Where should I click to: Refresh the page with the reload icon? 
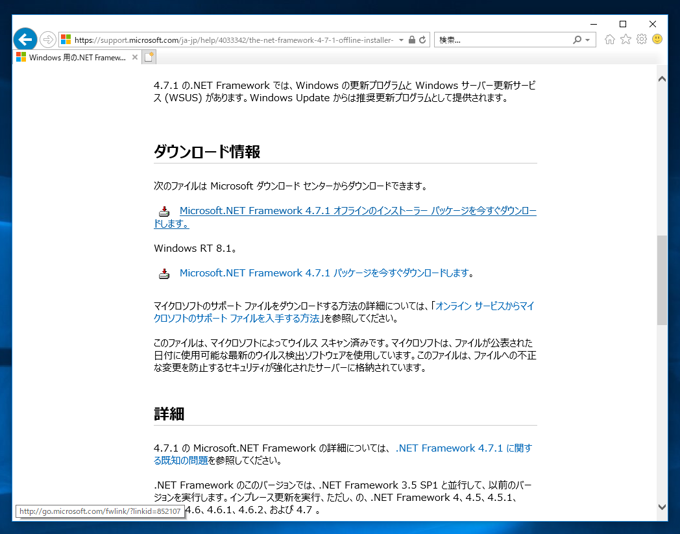tap(422, 40)
